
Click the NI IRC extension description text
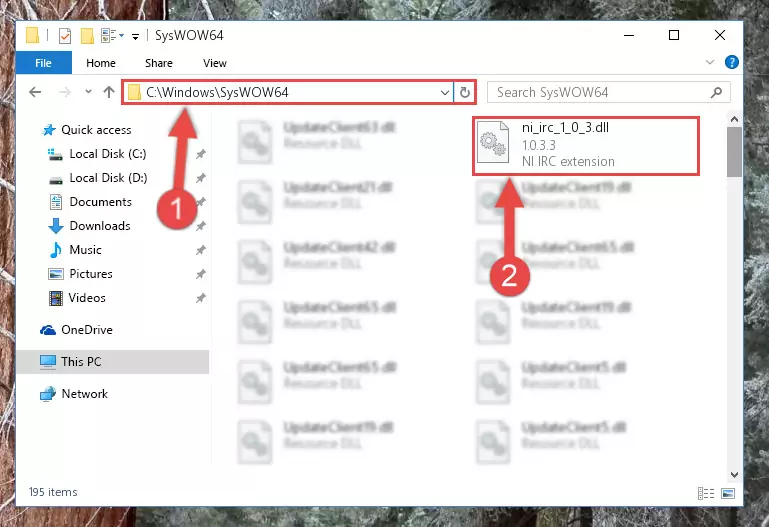tap(568, 161)
